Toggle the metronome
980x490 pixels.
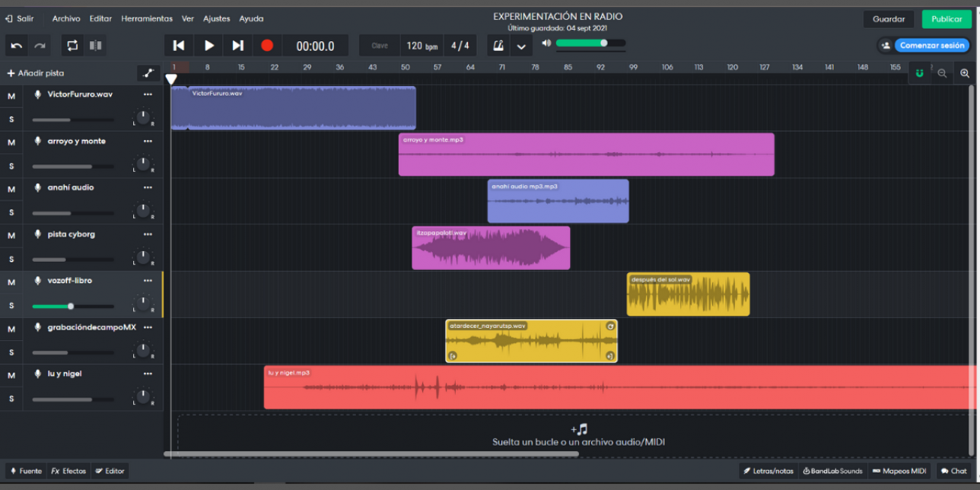(498, 46)
